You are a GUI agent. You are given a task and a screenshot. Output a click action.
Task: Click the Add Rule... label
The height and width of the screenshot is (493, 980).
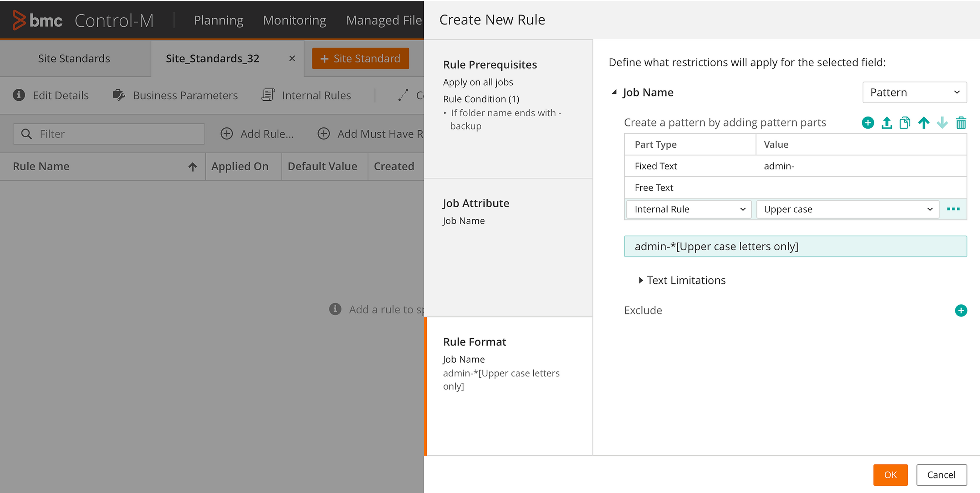(267, 134)
